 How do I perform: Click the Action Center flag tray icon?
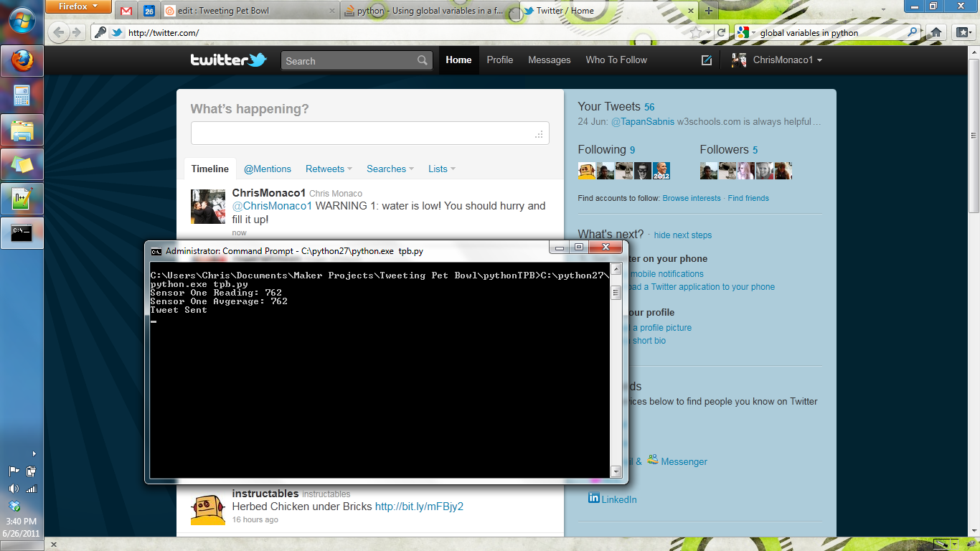[14, 471]
